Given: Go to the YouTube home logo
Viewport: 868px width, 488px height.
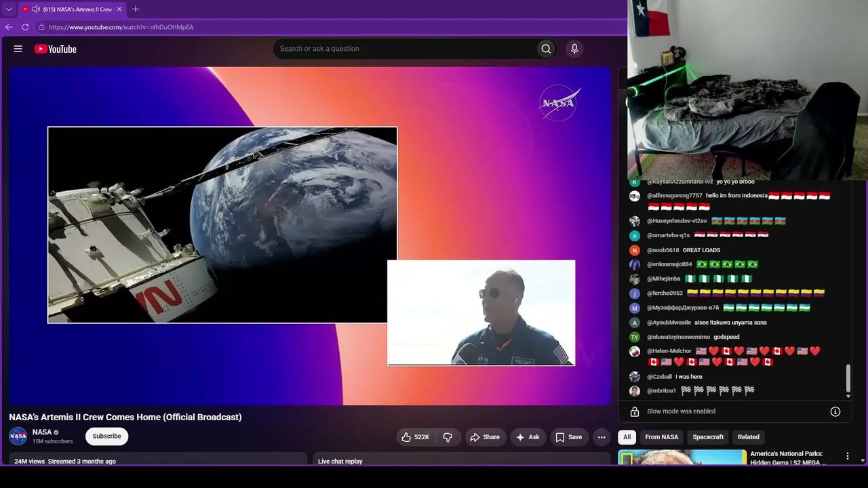Looking at the screenshot, I should 56,49.
